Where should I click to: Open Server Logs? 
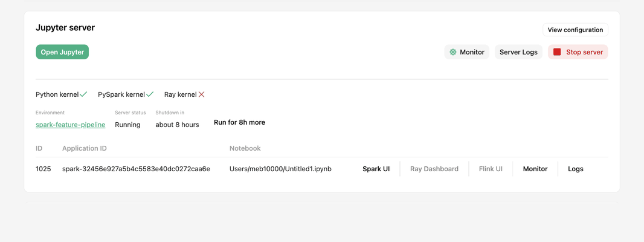click(518, 52)
